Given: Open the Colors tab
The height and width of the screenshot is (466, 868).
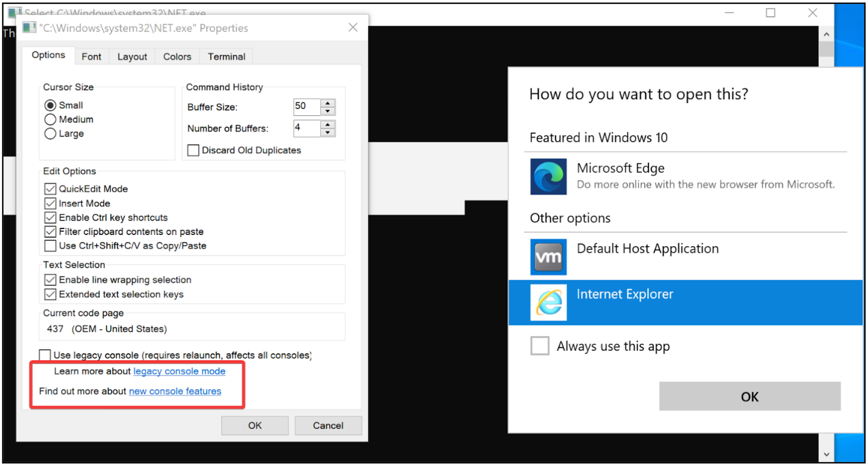Looking at the screenshot, I should click(x=177, y=57).
